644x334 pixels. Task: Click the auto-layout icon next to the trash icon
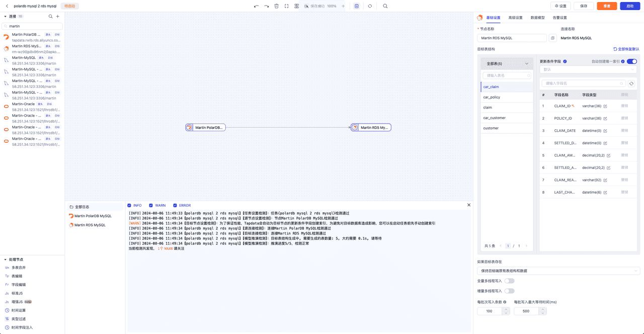point(287,6)
